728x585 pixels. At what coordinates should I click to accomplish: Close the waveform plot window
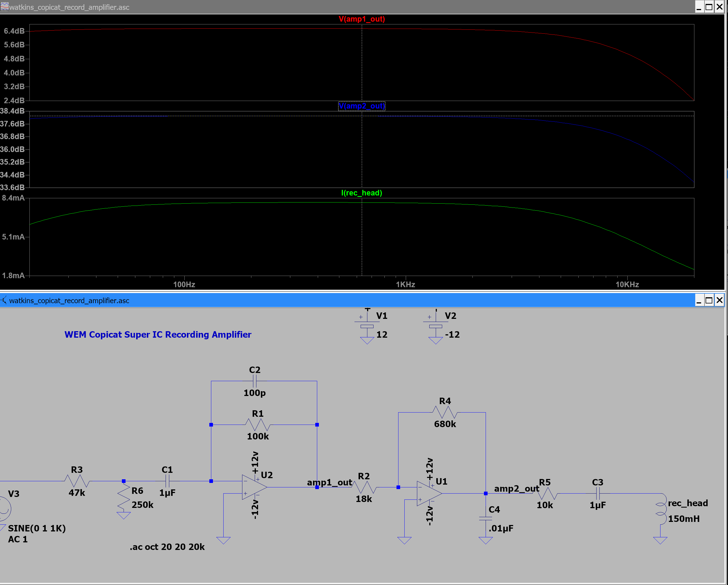coord(720,7)
